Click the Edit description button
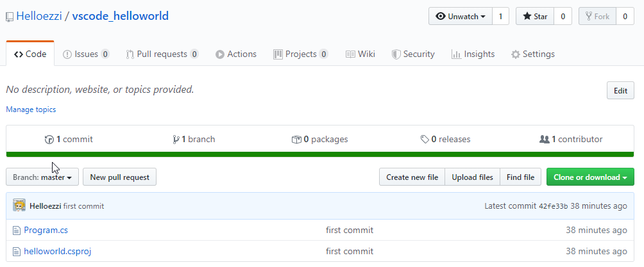Image resolution: width=644 pixels, height=267 pixels. click(x=620, y=91)
